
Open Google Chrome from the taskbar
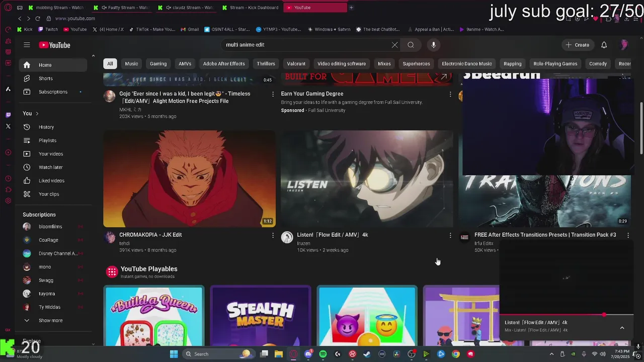point(456,354)
